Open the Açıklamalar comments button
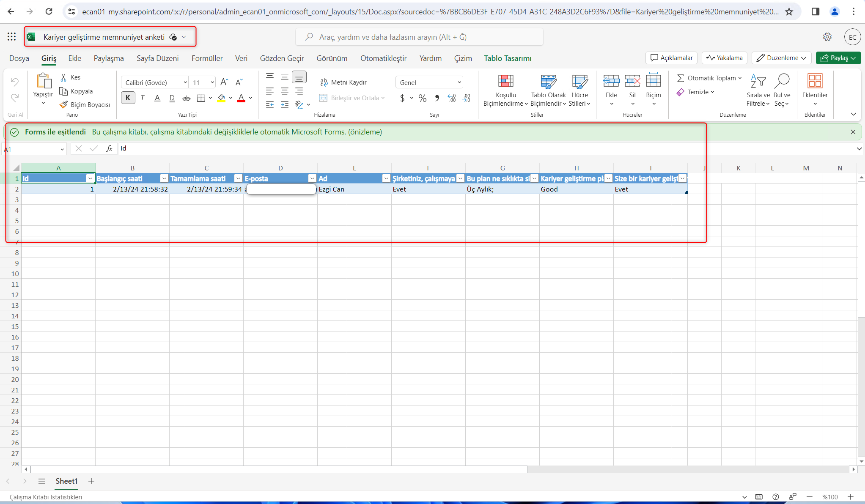The width and height of the screenshot is (865, 504). [x=671, y=58]
